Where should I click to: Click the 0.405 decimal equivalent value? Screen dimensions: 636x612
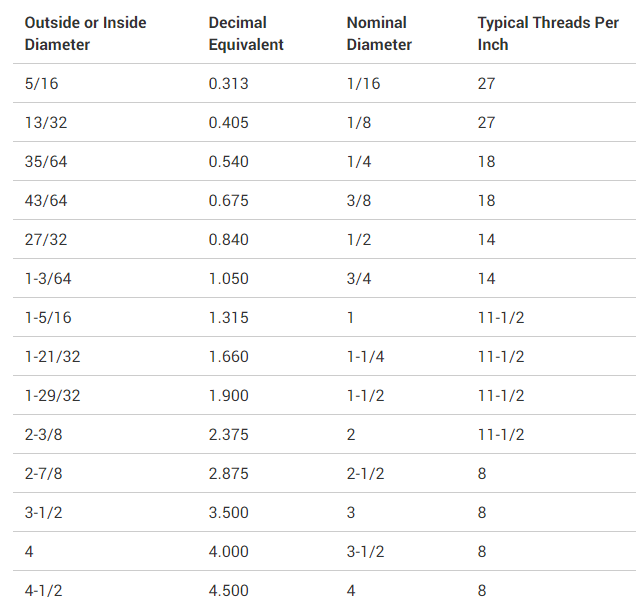pyautogui.click(x=229, y=123)
